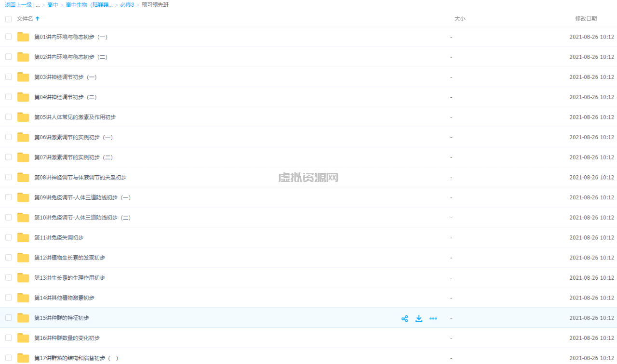Screen dimensions: 617x364
Task: Expand collapsed breadcrumb path "..."
Action: [x=38, y=5]
